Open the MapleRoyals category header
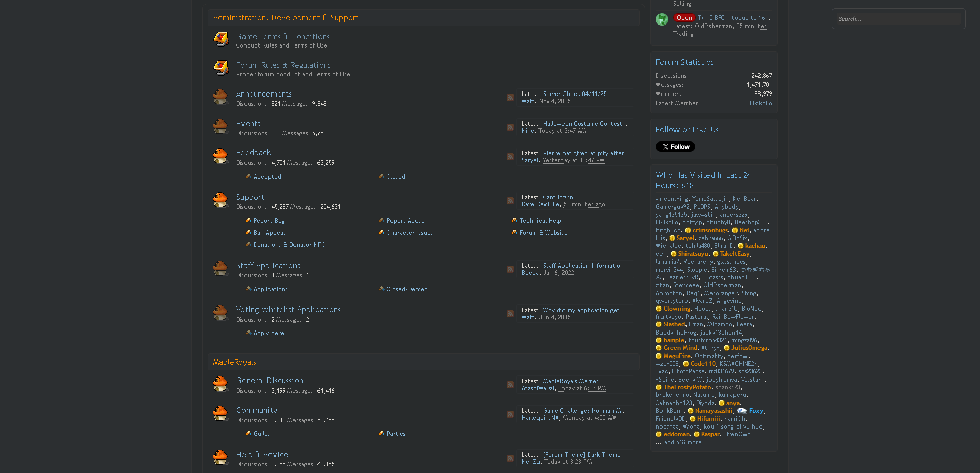 (x=234, y=362)
